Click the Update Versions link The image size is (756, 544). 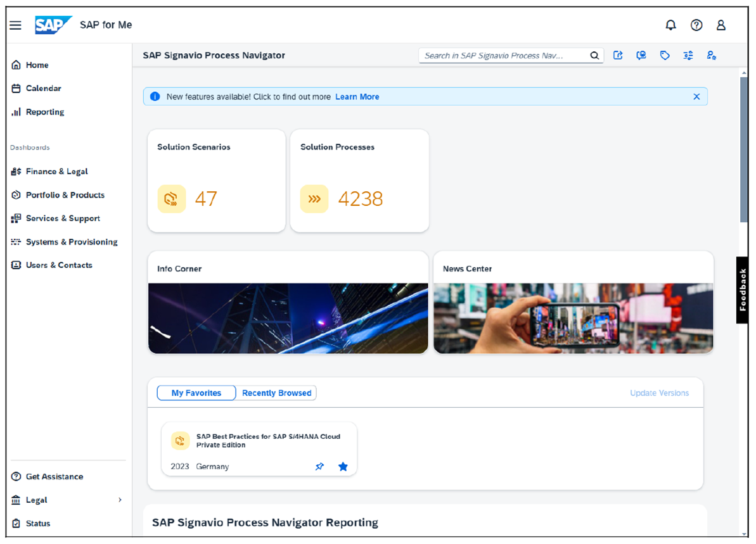tap(659, 393)
